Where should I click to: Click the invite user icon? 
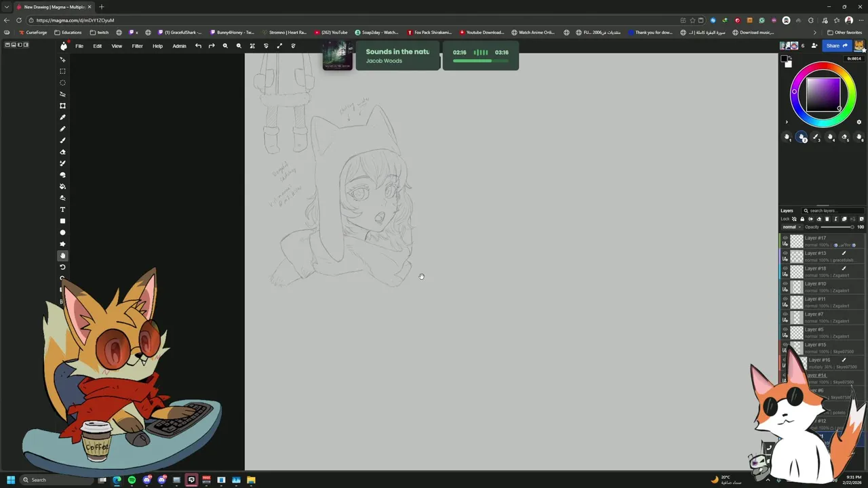coord(814,46)
